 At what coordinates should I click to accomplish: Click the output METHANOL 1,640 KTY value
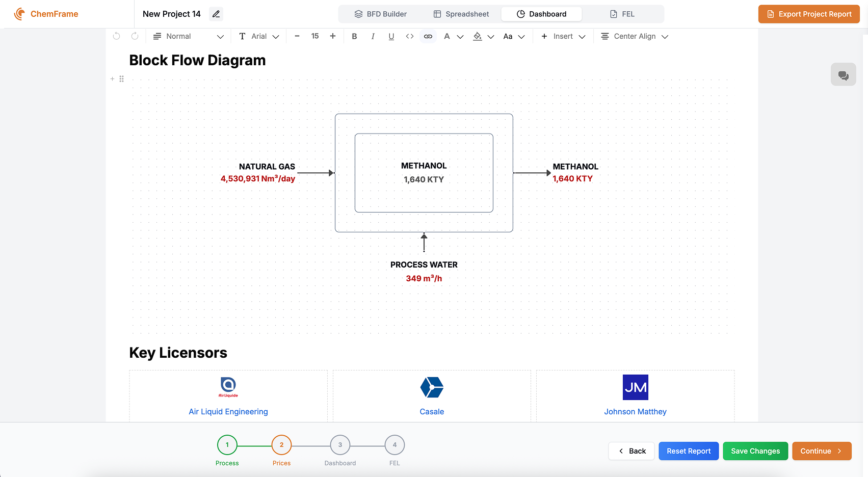click(x=573, y=178)
